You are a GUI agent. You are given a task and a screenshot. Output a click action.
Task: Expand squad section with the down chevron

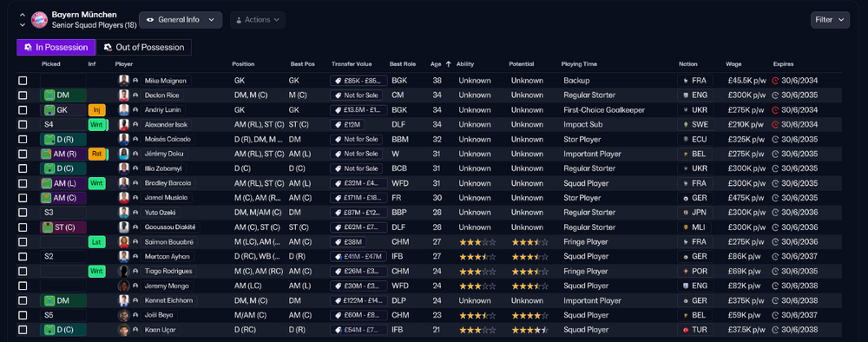coord(23,25)
